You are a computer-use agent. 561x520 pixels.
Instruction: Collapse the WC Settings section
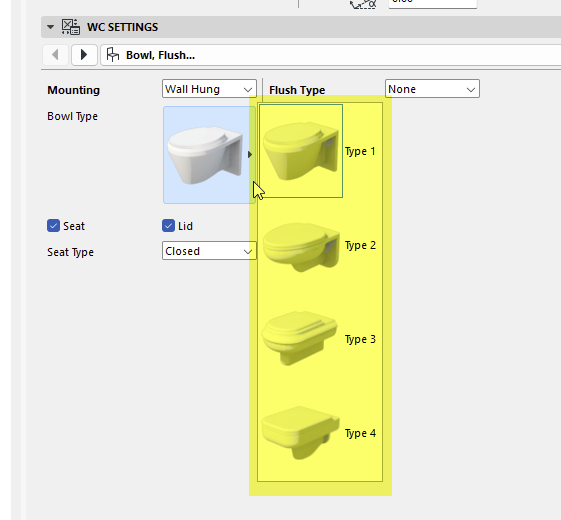tap(50, 27)
